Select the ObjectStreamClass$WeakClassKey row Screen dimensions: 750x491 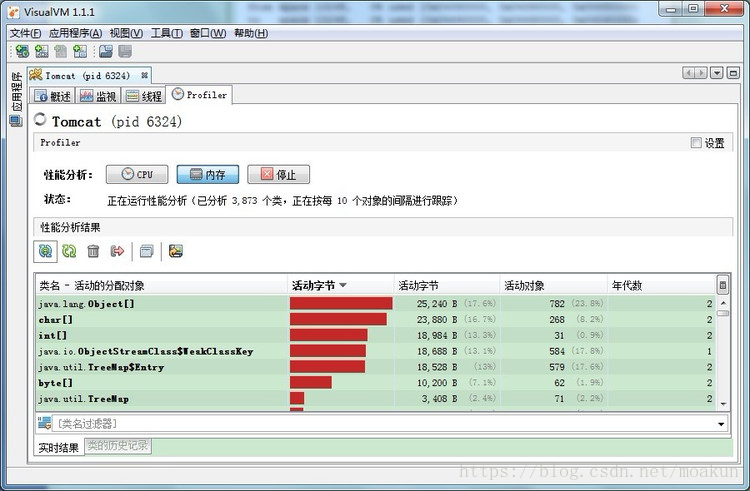tap(376, 351)
